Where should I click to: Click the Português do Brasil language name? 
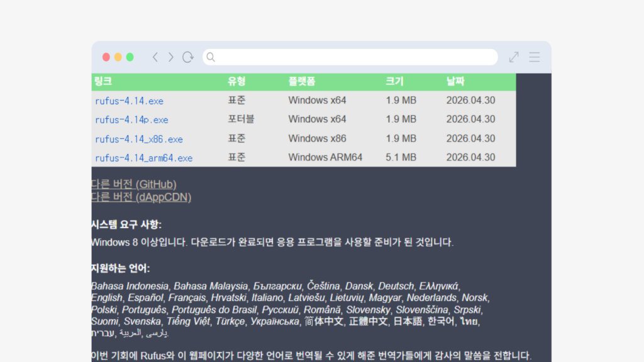(x=214, y=310)
